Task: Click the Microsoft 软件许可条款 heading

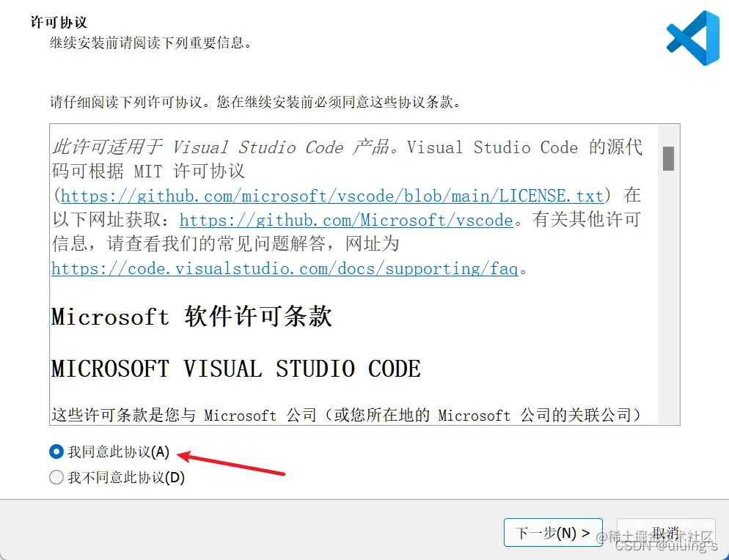Action: pyautogui.click(x=191, y=317)
